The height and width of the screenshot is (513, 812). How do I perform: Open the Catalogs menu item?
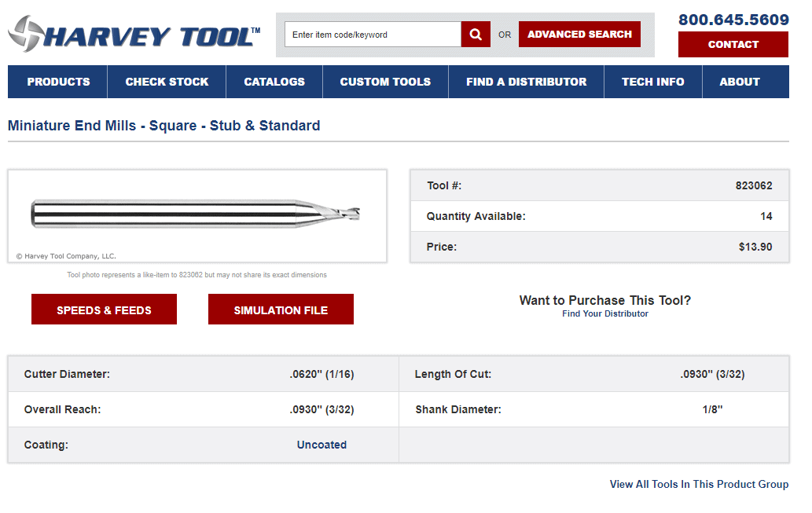tap(274, 82)
